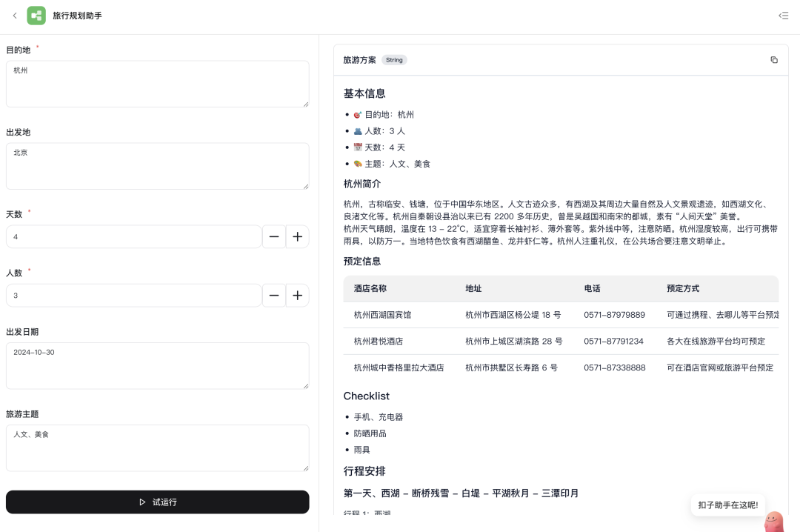Collapse the right panel with top-right icon
Viewport: 800px width, 532px height.
783,16
